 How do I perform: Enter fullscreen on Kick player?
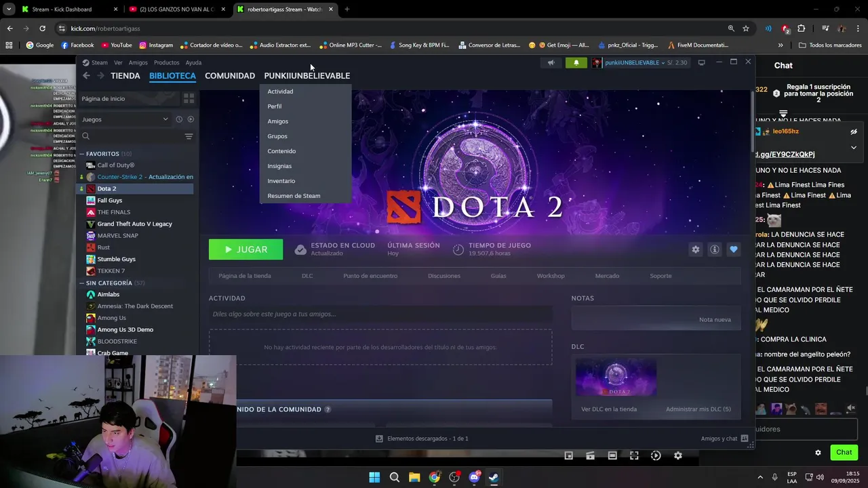point(634,455)
